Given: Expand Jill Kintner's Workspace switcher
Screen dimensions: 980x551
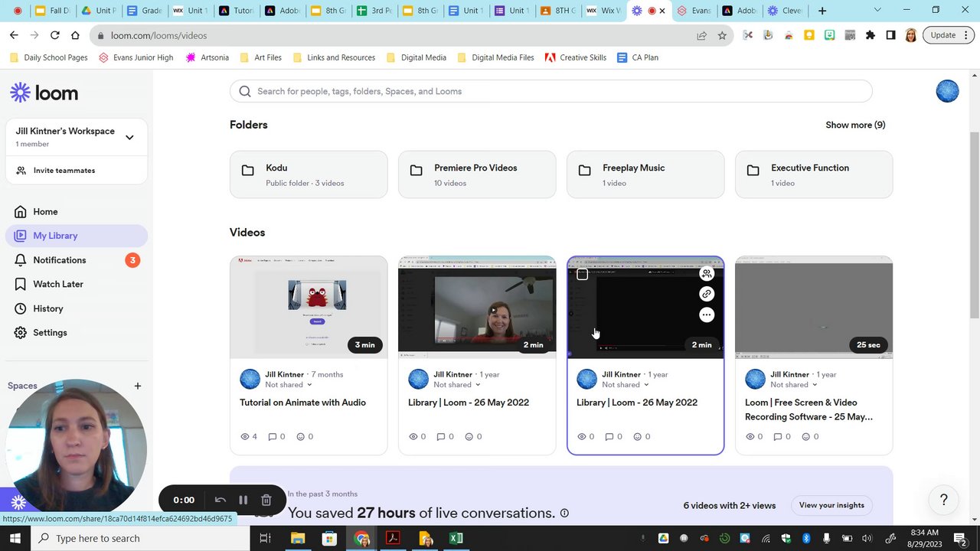Looking at the screenshot, I should click(129, 137).
